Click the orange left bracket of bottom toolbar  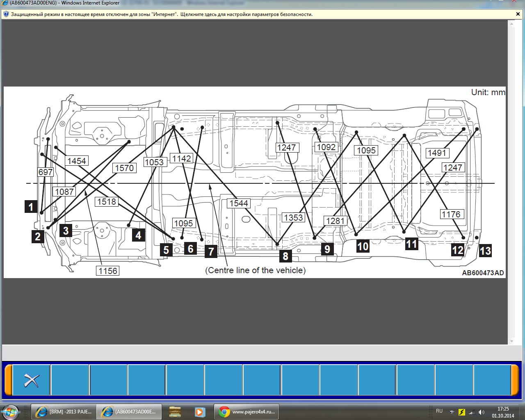coord(8,380)
